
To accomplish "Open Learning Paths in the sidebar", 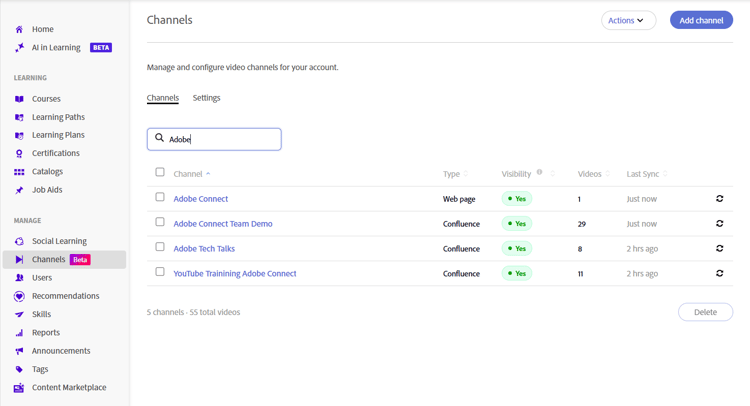I will click(x=58, y=117).
